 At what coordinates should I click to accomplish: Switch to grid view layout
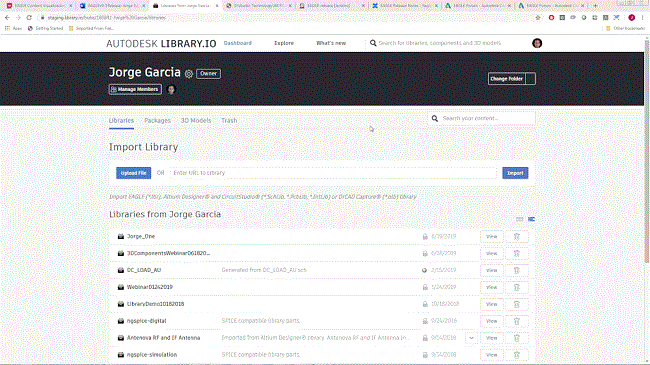pos(519,219)
